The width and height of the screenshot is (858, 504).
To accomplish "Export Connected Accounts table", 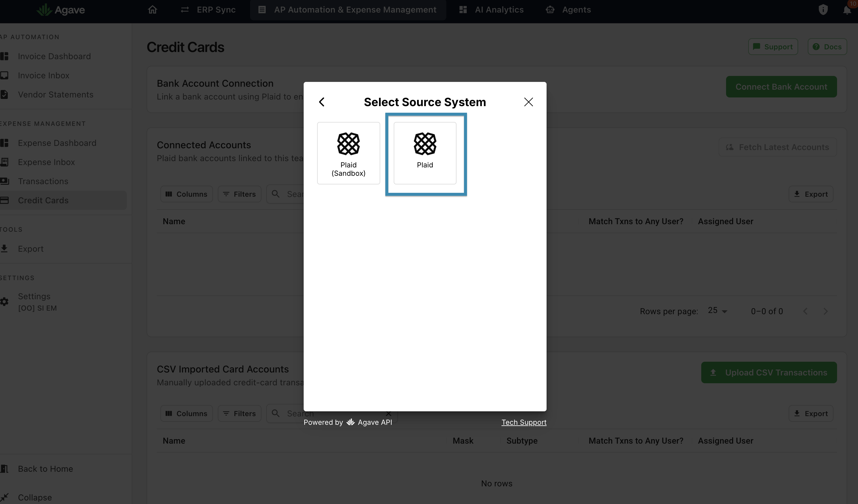I will [x=811, y=194].
